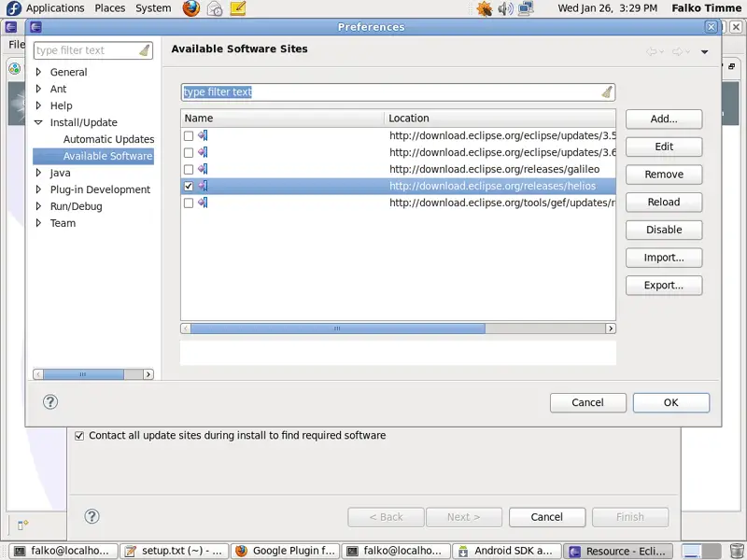Expand the Java preferences node
Image resolution: width=747 pixels, height=560 pixels.
pyautogui.click(x=38, y=173)
